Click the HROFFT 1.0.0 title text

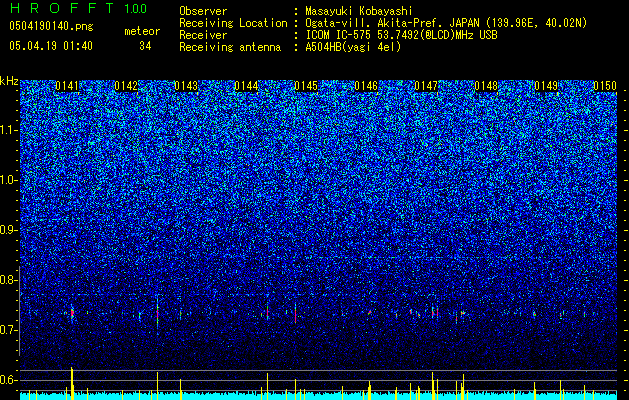[x=78, y=8]
